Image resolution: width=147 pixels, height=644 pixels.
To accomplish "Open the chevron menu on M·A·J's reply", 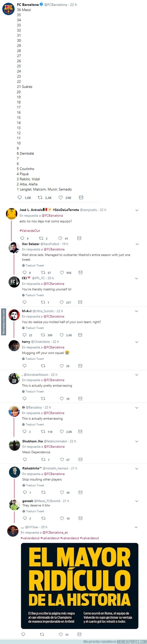I will (x=137, y=311).
